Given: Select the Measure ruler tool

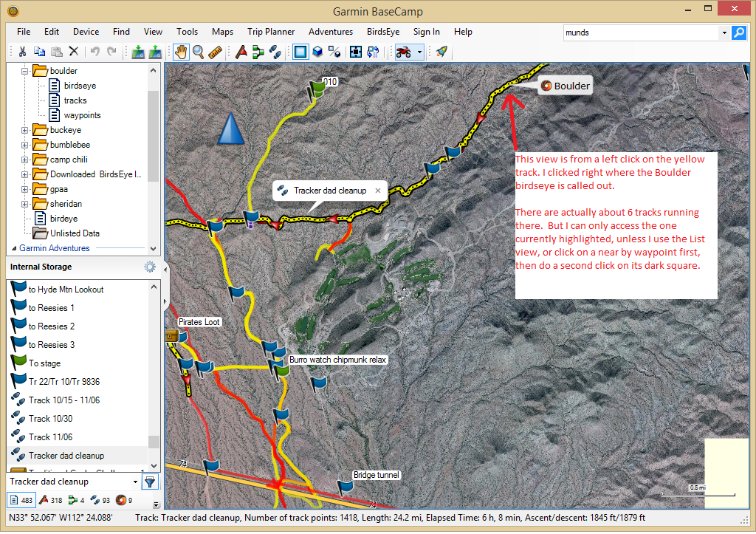Looking at the screenshot, I should (216, 52).
